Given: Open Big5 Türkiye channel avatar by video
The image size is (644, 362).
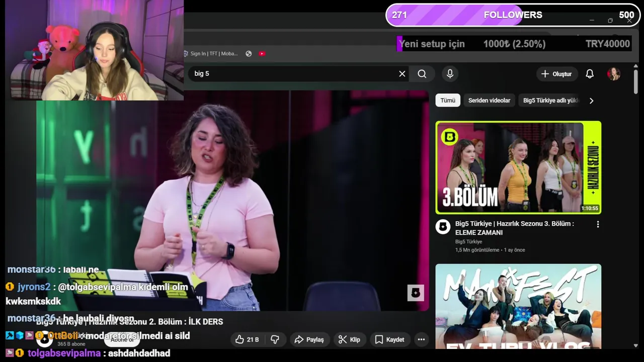Looking at the screenshot, I should (x=443, y=227).
